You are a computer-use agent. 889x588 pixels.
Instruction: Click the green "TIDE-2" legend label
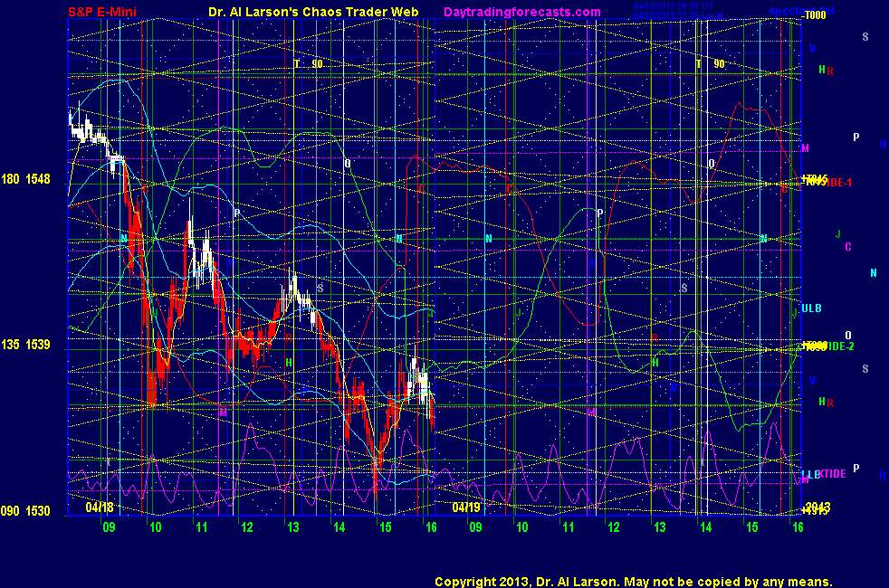tap(838, 346)
